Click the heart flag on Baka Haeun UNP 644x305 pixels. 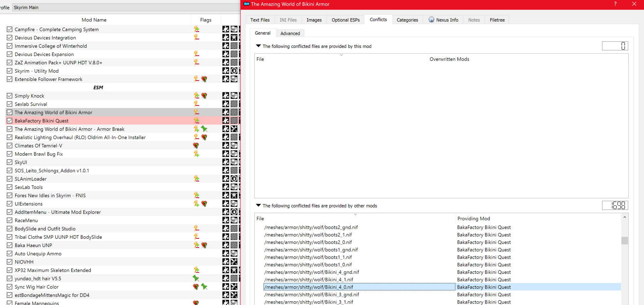click(204, 245)
